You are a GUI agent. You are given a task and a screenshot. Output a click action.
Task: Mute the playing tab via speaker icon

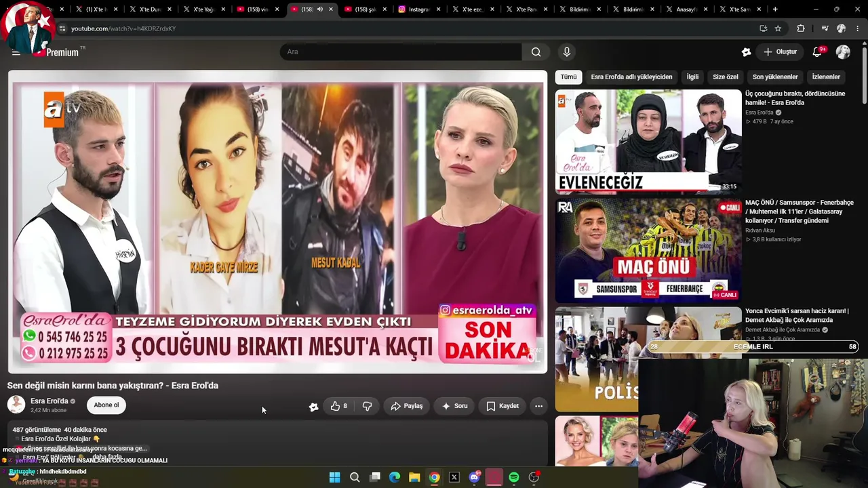pos(321,9)
